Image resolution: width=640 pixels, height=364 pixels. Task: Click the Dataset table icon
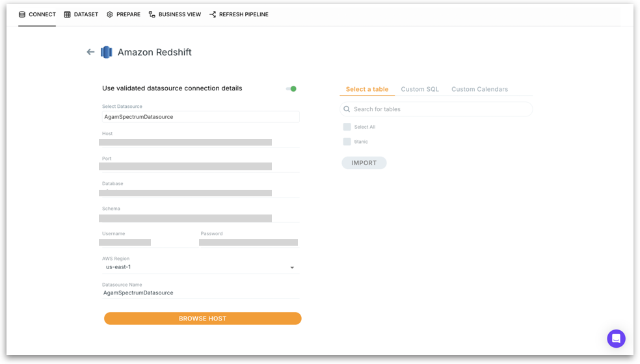tap(67, 14)
